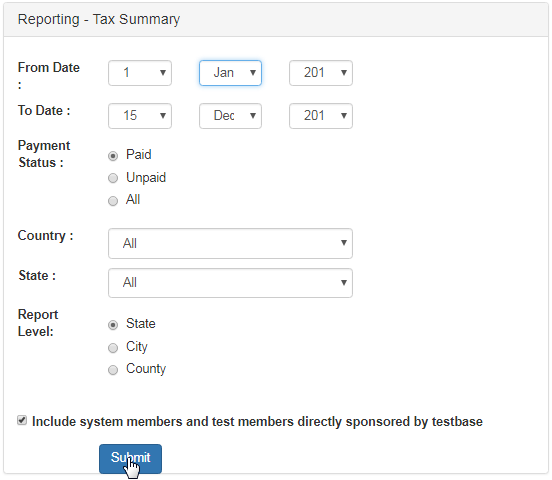Choose State as the report level
Viewport: 552px width, 480px height.
(113, 325)
